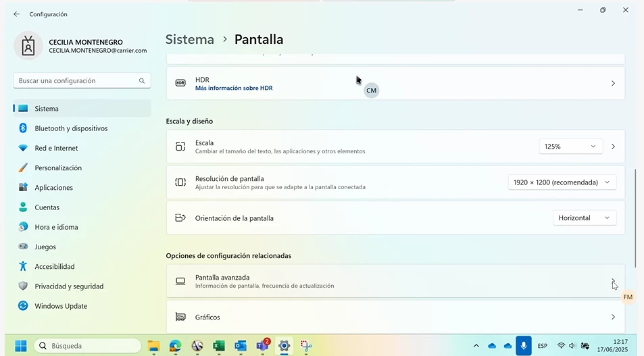Click the taskbar Búsqueda box
This screenshot has width=644, height=356.
[87, 346]
